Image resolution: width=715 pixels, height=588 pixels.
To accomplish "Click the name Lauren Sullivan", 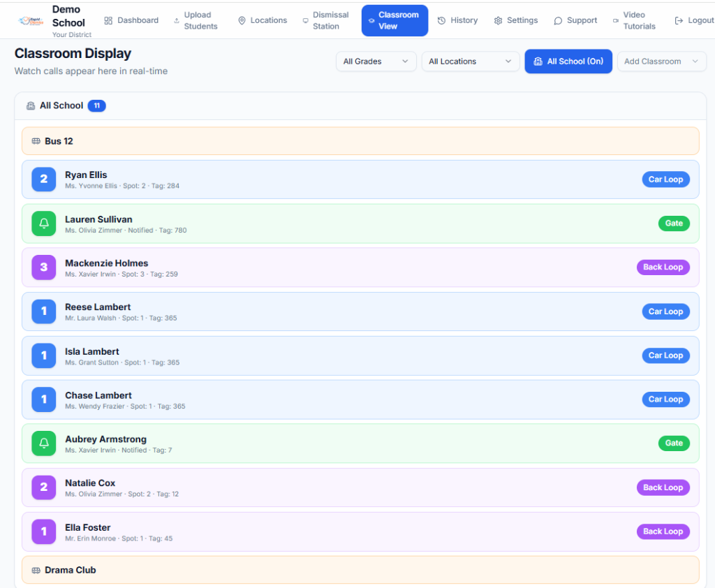I will point(98,219).
